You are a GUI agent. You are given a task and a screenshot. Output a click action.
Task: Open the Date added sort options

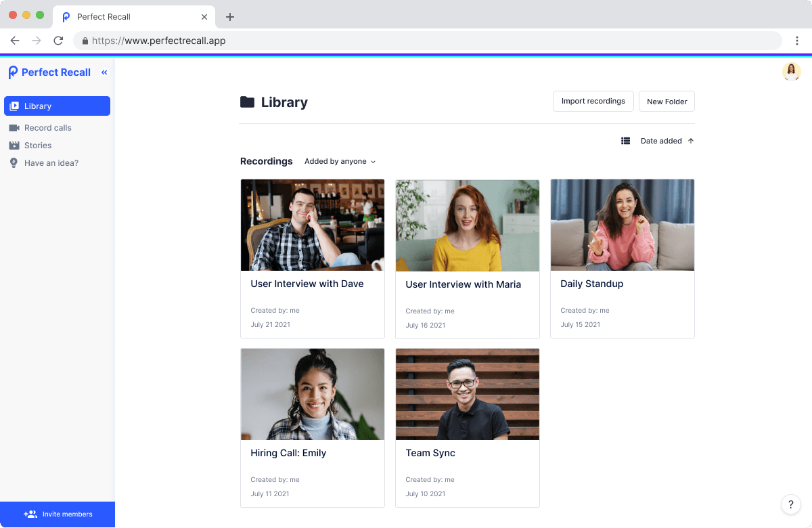(661, 141)
